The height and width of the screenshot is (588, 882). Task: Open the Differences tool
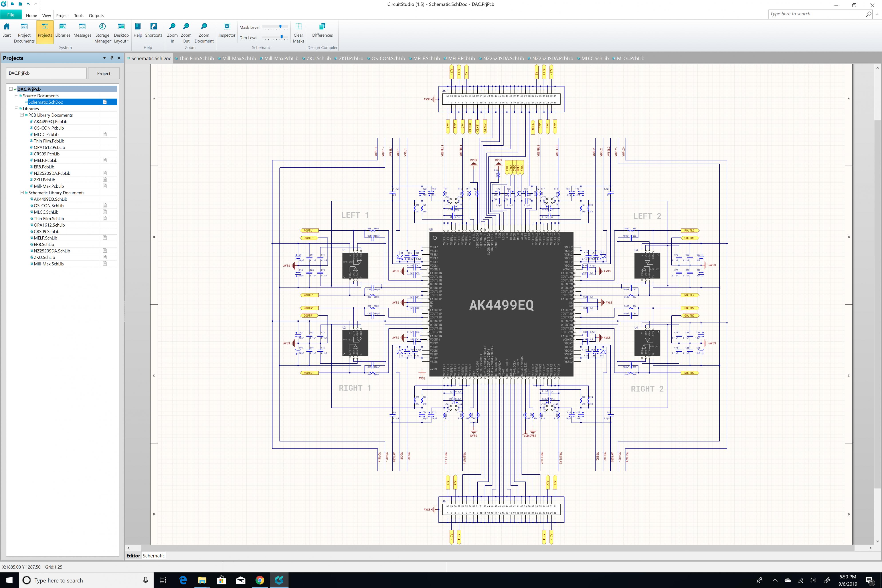pyautogui.click(x=322, y=30)
